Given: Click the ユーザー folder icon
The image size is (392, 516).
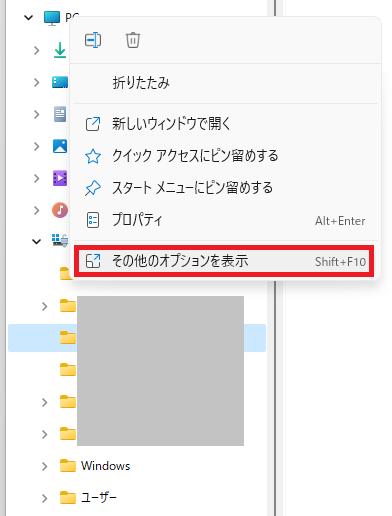Looking at the screenshot, I should (68, 498).
